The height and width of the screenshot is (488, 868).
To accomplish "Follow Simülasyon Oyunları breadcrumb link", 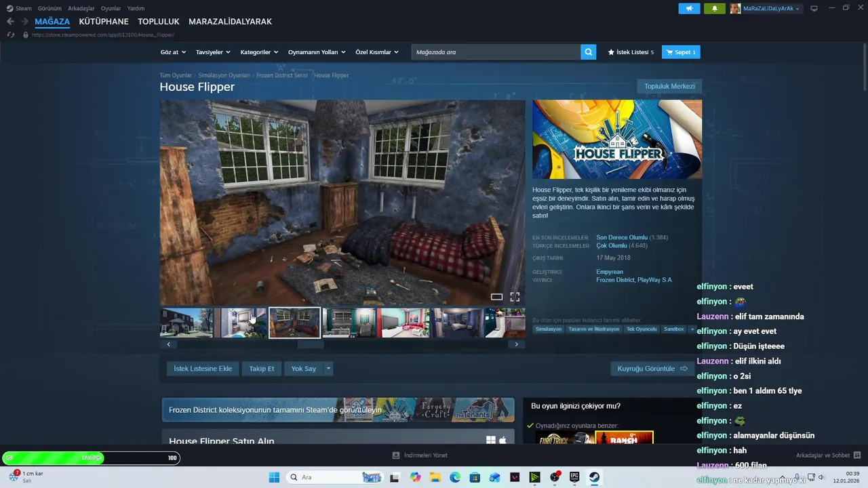I will click(x=224, y=75).
